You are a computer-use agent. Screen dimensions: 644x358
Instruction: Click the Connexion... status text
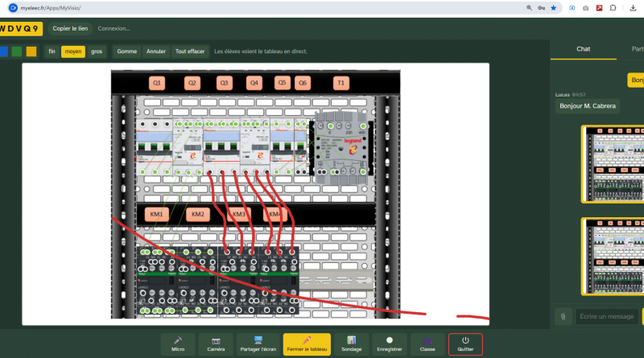tap(114, 28)
